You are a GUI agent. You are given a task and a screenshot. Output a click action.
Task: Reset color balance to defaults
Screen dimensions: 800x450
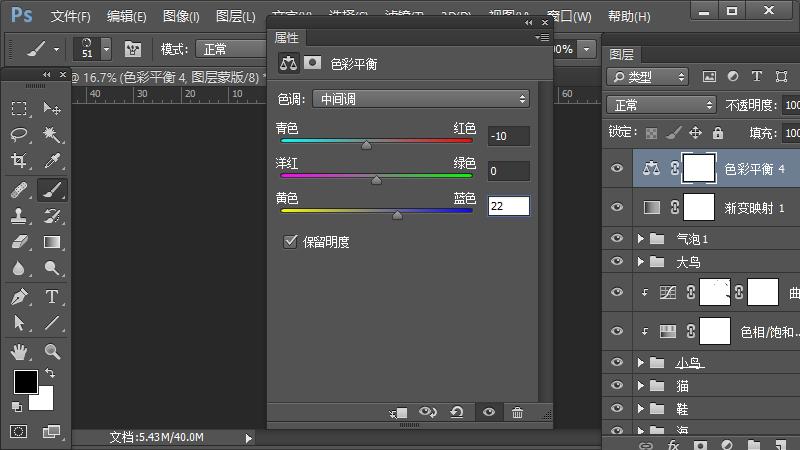[x=457, y=412]
